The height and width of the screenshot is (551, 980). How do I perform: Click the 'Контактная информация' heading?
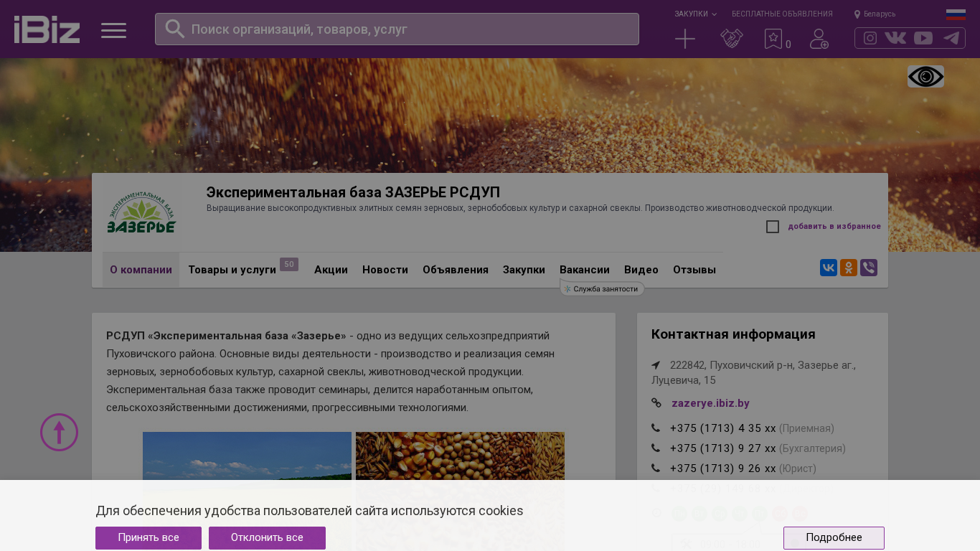(x=733, y=334)
